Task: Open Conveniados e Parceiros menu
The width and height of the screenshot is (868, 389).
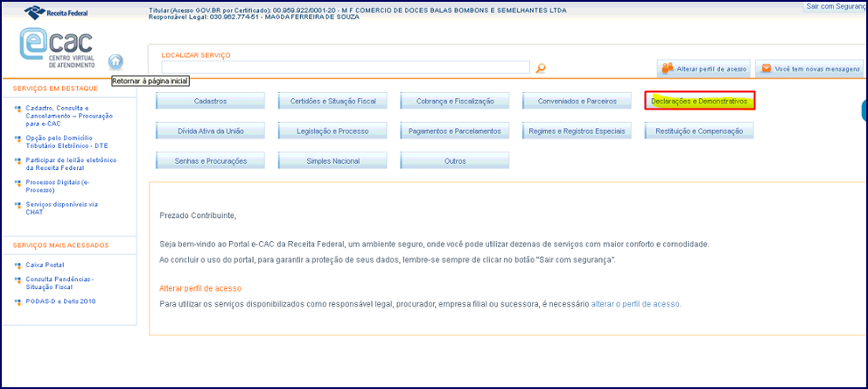Action: coord(577,101)
